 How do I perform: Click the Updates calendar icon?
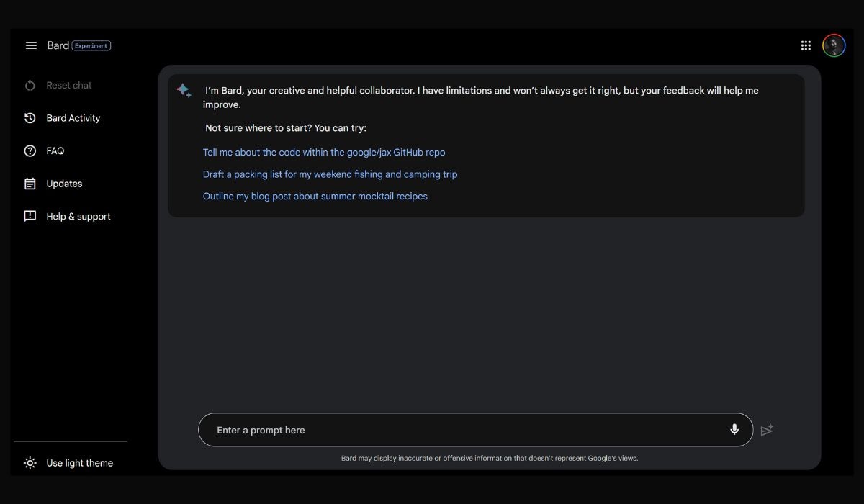pos(30,184)
